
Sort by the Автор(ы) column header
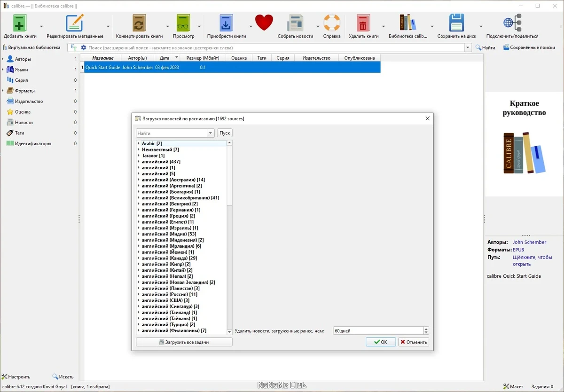click(138, 58)
